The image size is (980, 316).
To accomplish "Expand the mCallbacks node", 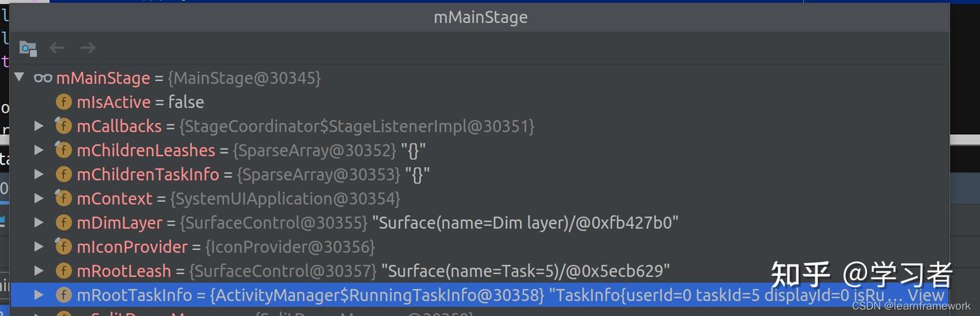I will pyautogui.click(x=39, y=126).
